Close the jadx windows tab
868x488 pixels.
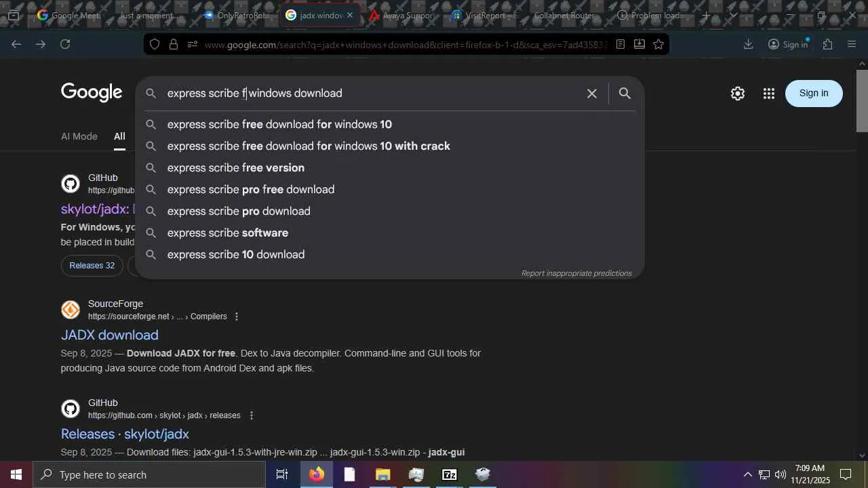tap(350, 15)
